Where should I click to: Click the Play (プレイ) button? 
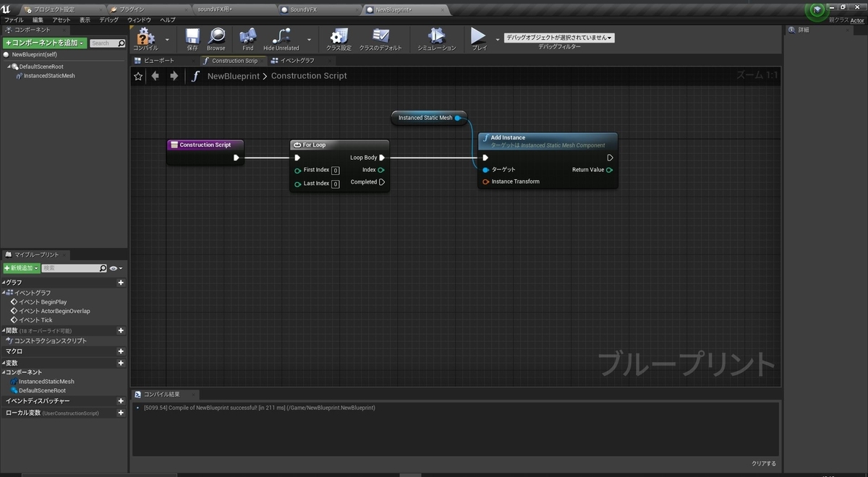pyautogui.click(x=479, y=38)
